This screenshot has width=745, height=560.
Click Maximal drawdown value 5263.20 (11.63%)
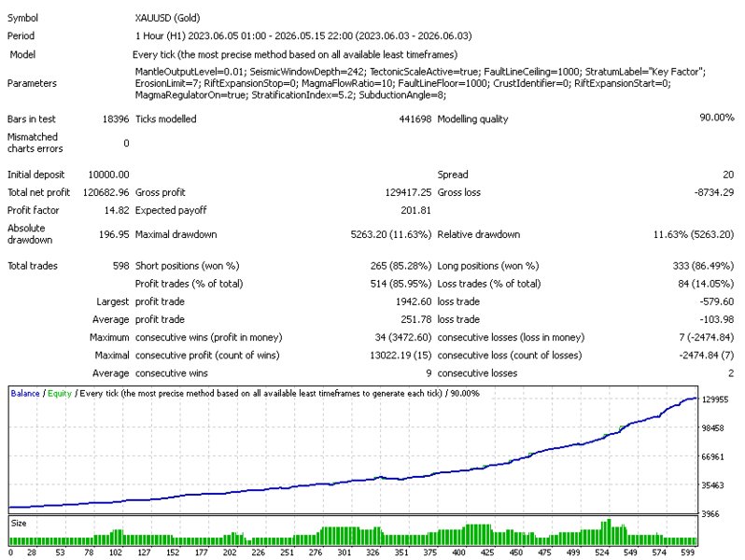coord(390,234)
